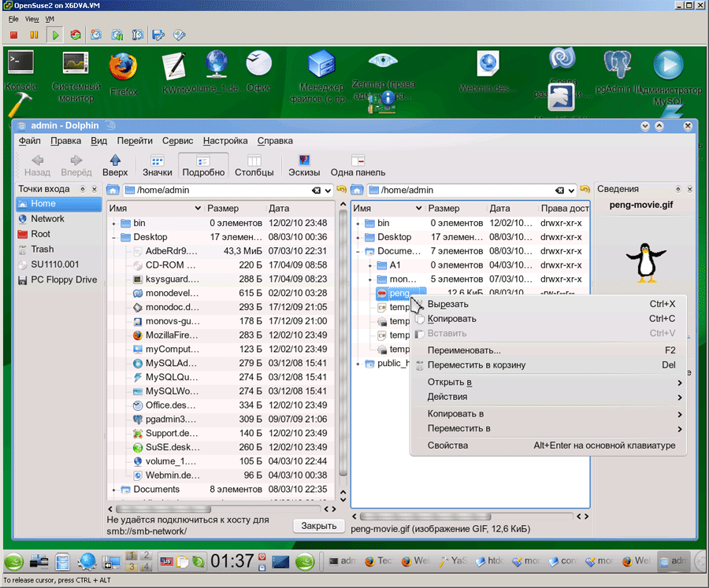
Task: Open the Справка menu
Action: [x=275, y=141]
